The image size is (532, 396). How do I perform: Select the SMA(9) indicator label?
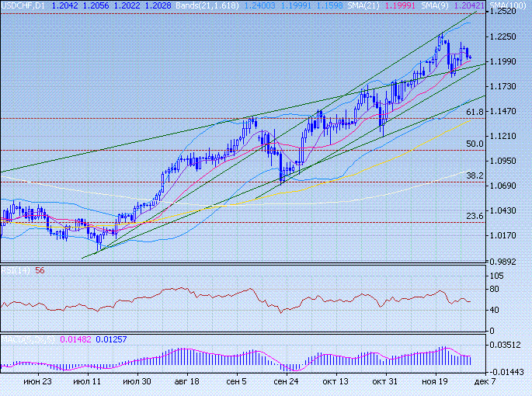pyautogui.click(x=436, y=5)
